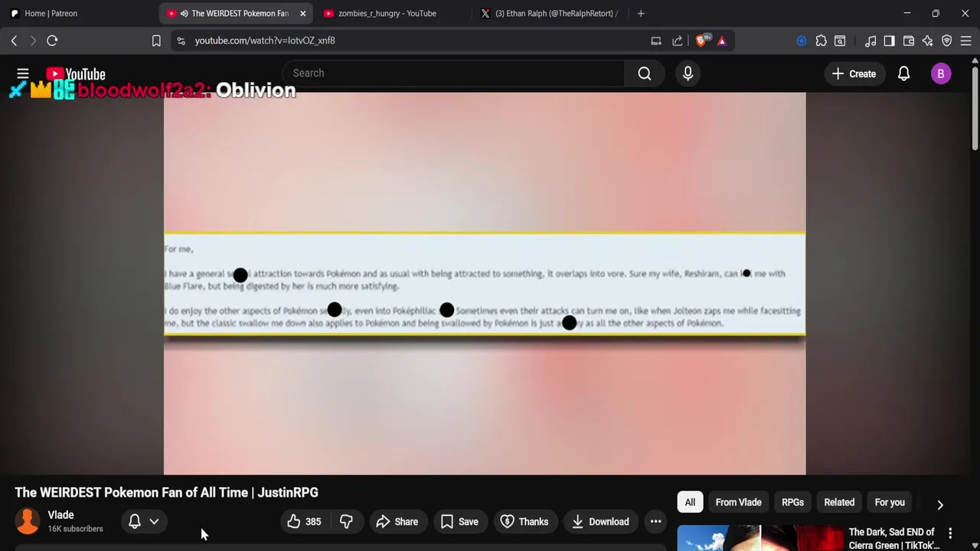Open the purple B account avatar
980x551 pixels.
click(x=941, y=73)
